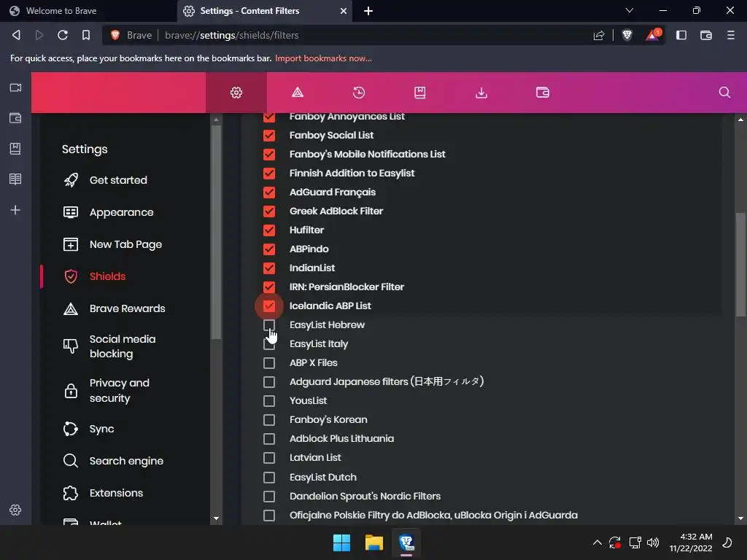747x560 pixels.
Task: Open the Wallet tab in the pink header
Action: tap(543, 93)
